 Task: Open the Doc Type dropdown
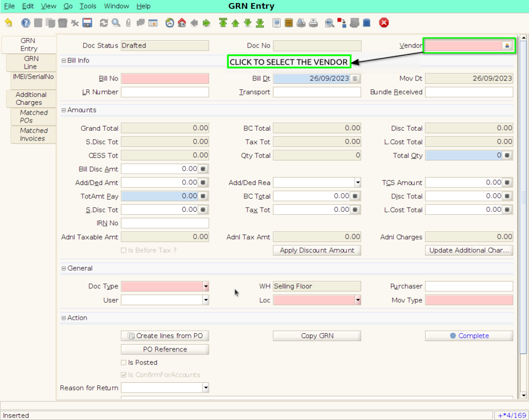click(206, 286)
